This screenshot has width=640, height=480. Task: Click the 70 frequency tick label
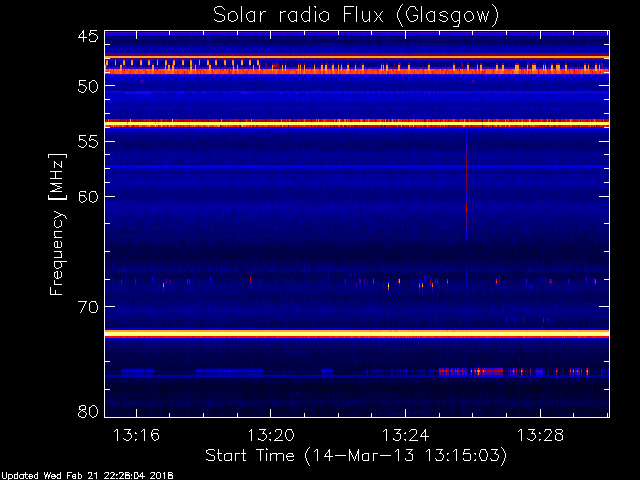point(88,307)
